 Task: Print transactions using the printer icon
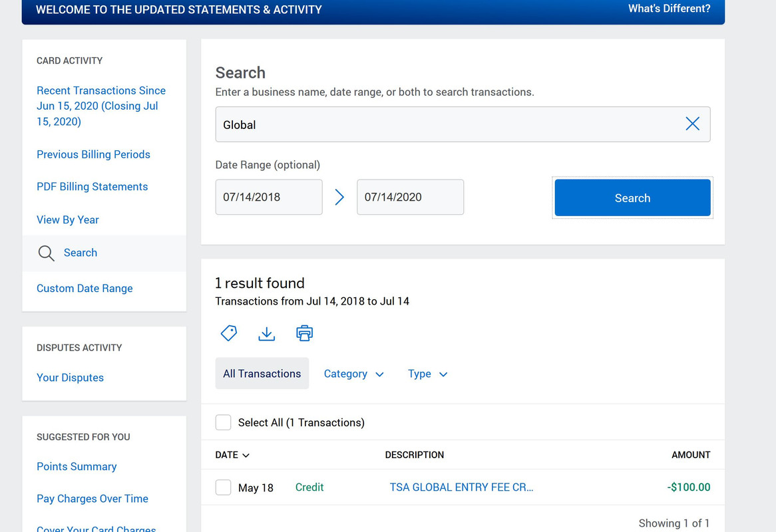tap(304, 333)
